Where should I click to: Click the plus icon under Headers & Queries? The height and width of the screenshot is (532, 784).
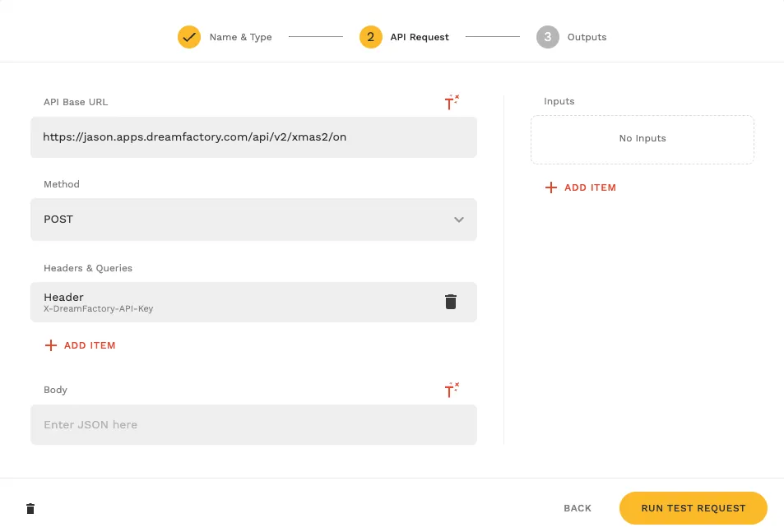point(49,345)
